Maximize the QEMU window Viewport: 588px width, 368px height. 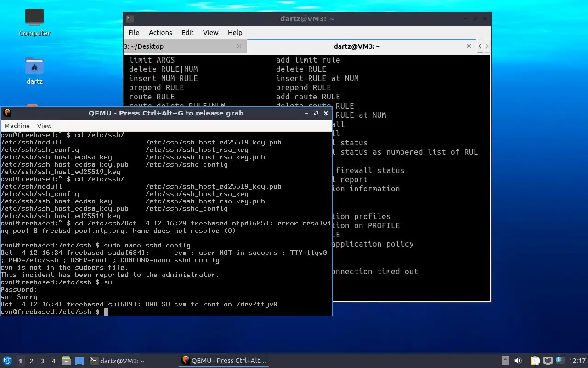click(316, 113)
